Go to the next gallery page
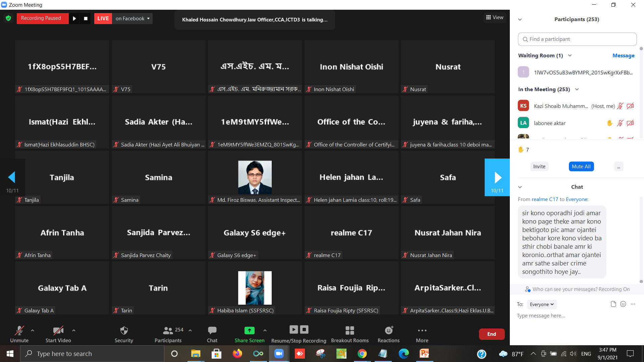The image size is (644, 362). 497,177
